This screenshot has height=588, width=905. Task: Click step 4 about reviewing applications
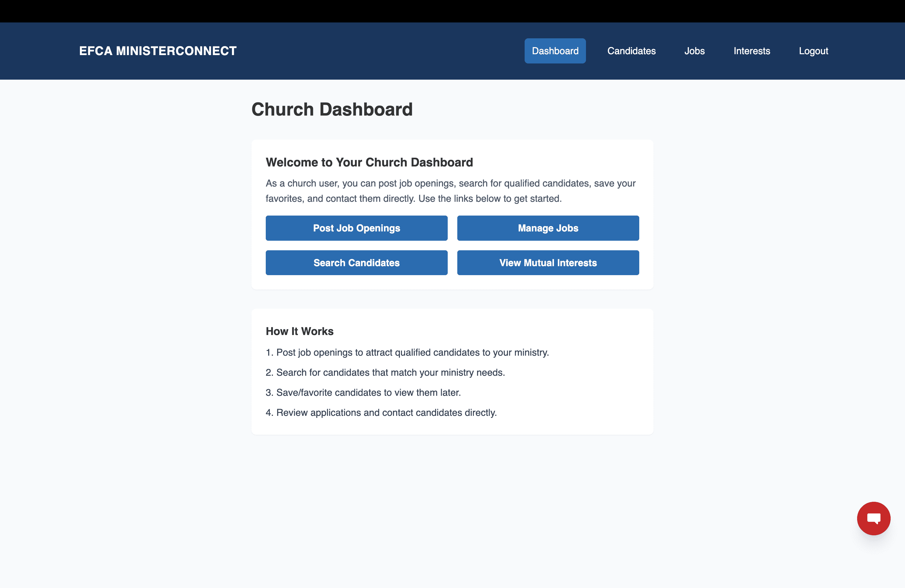coord(381,412)
